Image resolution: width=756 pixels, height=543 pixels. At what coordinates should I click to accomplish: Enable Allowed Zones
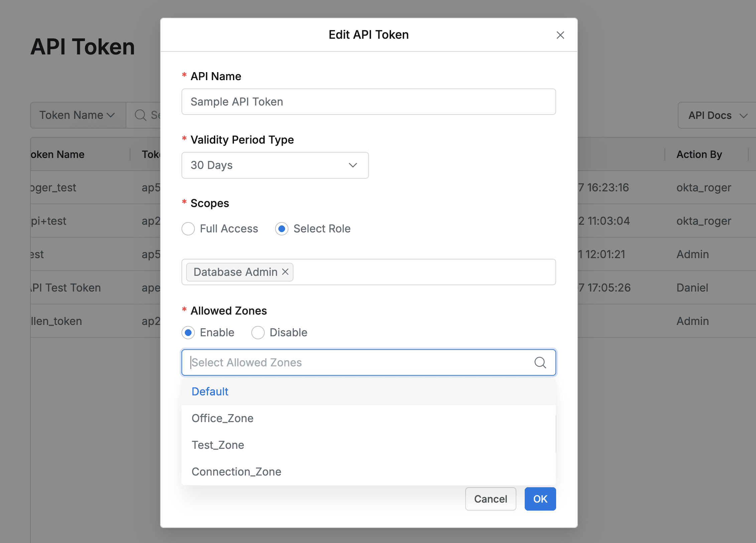pyautogui.click(x=188, y=333)
